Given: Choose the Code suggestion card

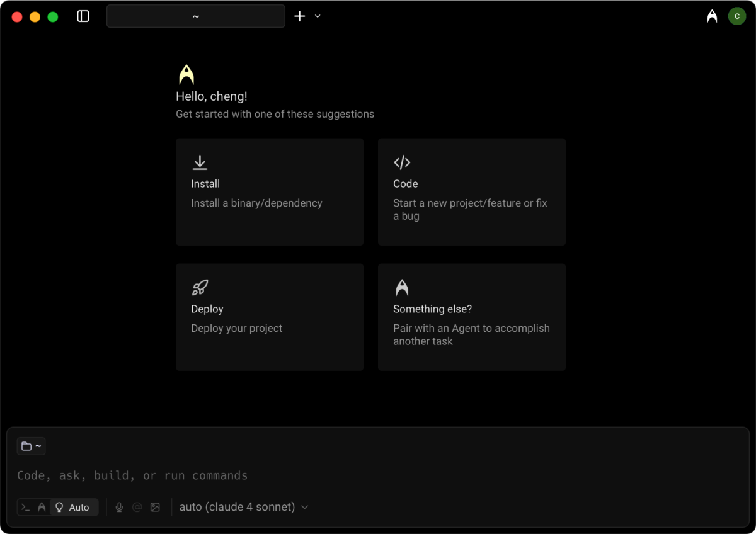Looking at the screenshot, I should click(x=472, y=192).
